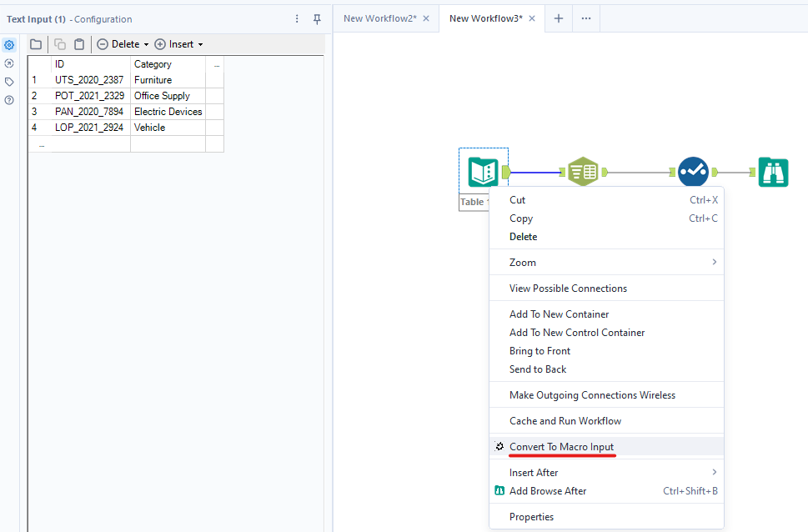Select Cache and Run Workflow
The width and height of the screenshot is (808, 532).
565,421
